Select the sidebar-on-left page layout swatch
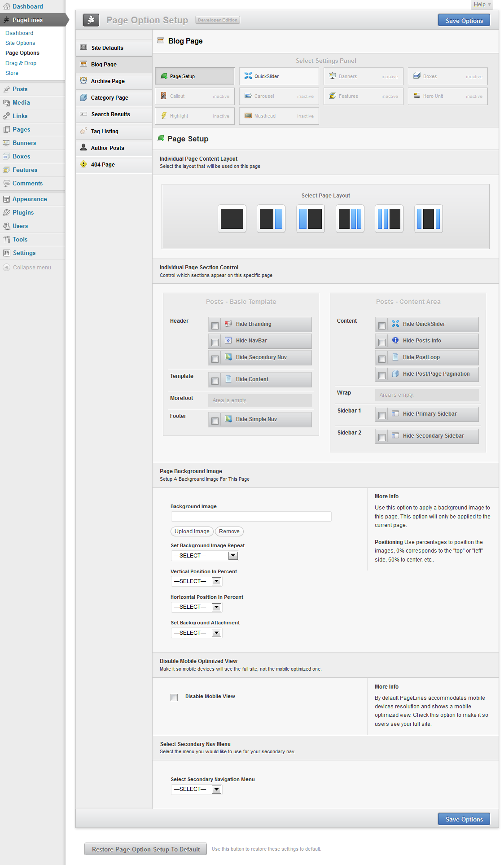 (x=311, y=219)
